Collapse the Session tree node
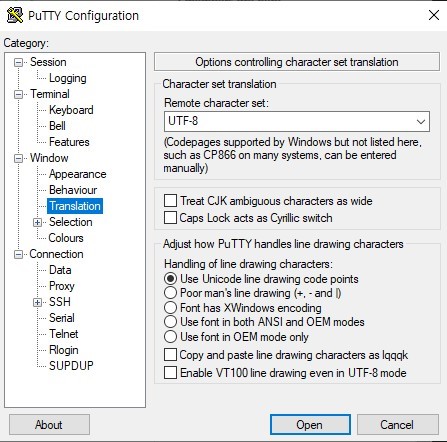Viewport: 447px width, 442px height. point(19,62)
